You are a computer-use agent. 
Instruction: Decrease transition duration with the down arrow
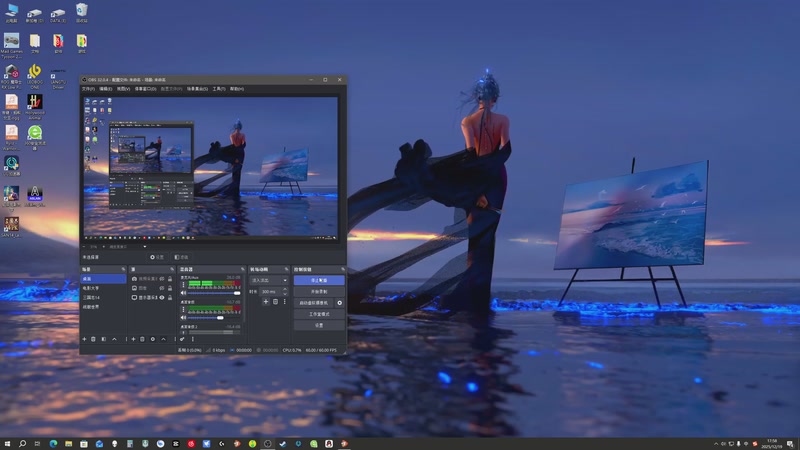(285, 293)
